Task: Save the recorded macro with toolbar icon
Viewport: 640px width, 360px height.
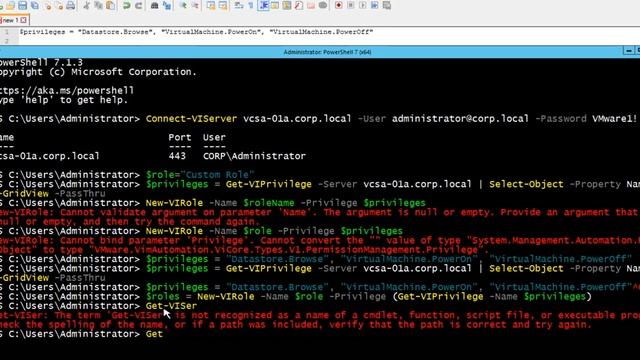Action: (387, 5)
